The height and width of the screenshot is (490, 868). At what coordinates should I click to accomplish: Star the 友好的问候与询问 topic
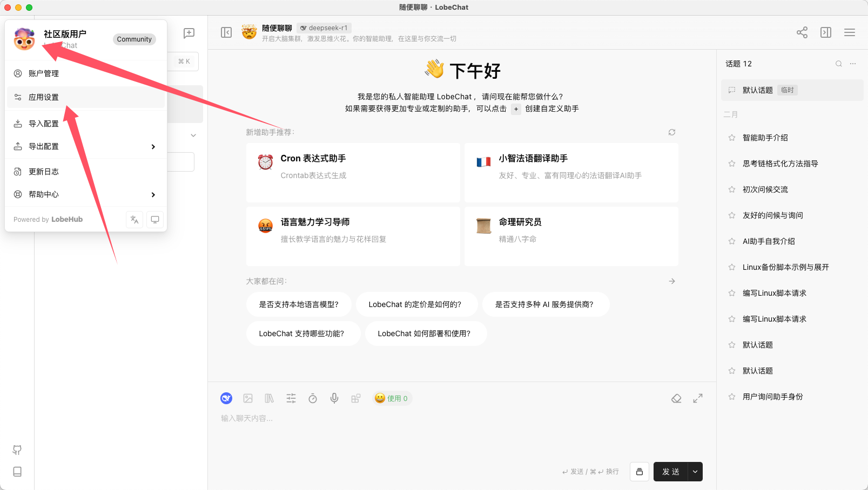pos(732,215)
